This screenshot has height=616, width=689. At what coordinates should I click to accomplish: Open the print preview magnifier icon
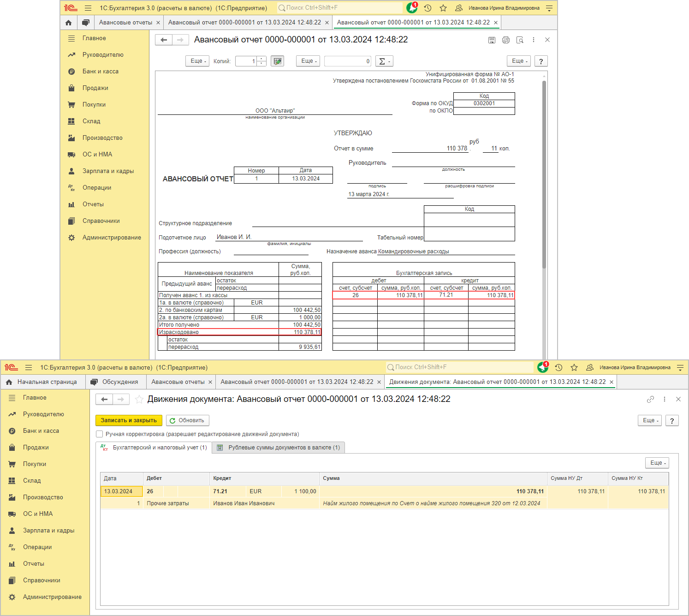coord(520,40)
